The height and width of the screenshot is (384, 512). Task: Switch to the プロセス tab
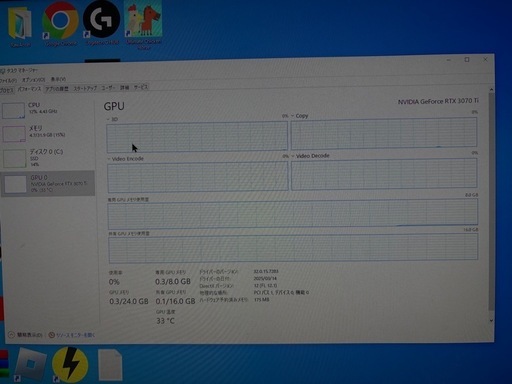pos(7,90)
